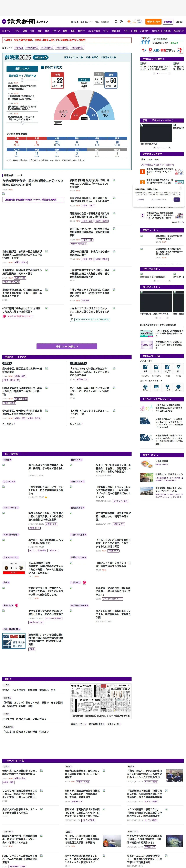Open the 速報ニュース sidebar section header

[x=162, y=230]
